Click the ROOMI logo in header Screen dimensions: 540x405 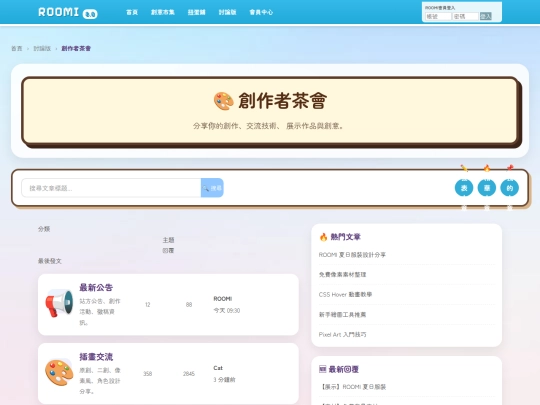click(x=68, y=12)
